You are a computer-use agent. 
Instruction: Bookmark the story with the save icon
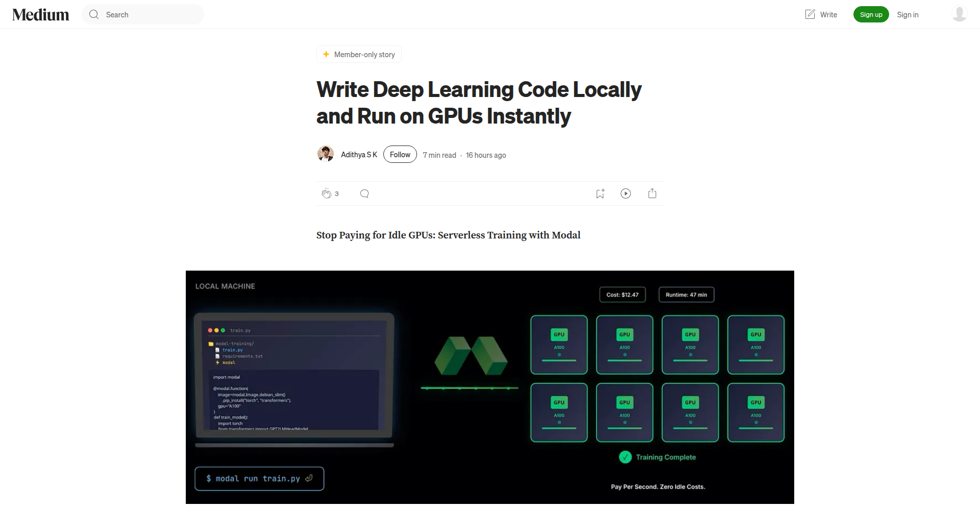(x=600, y=194)
